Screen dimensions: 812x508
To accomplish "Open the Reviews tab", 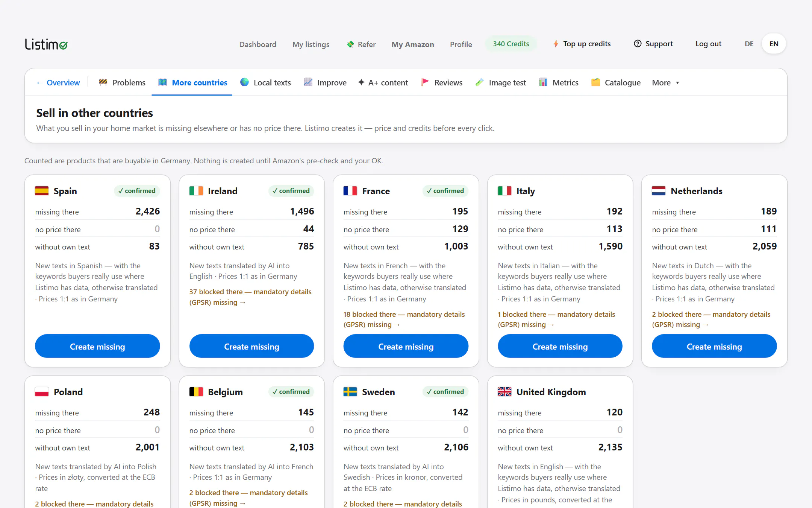I will coord(442,82).
